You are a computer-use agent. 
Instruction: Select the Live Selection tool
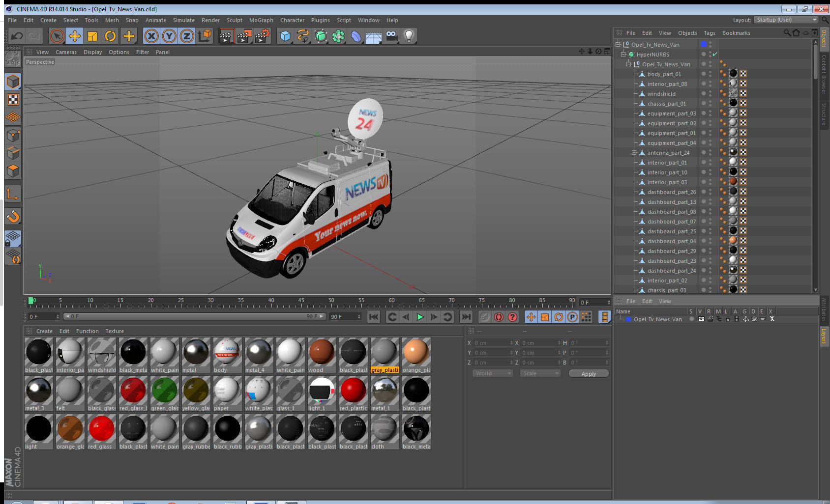coord(57,36)
